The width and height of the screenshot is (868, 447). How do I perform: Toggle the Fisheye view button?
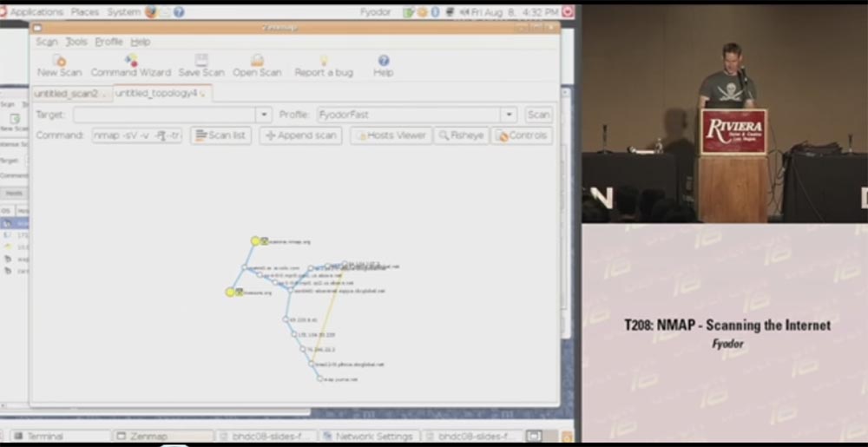[x=461, y=135]
